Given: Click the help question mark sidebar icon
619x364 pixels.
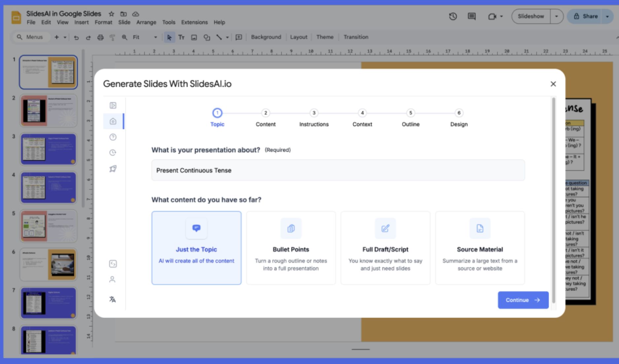Looking at the screenshot, I should point(113,137).
